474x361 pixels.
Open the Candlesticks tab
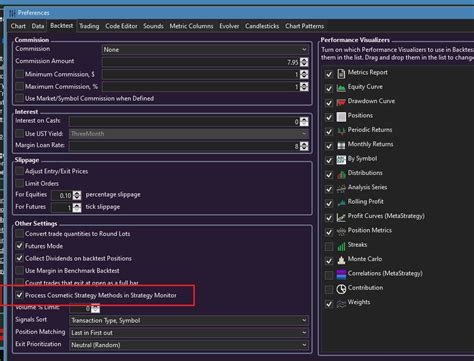[x=262, y=26]
